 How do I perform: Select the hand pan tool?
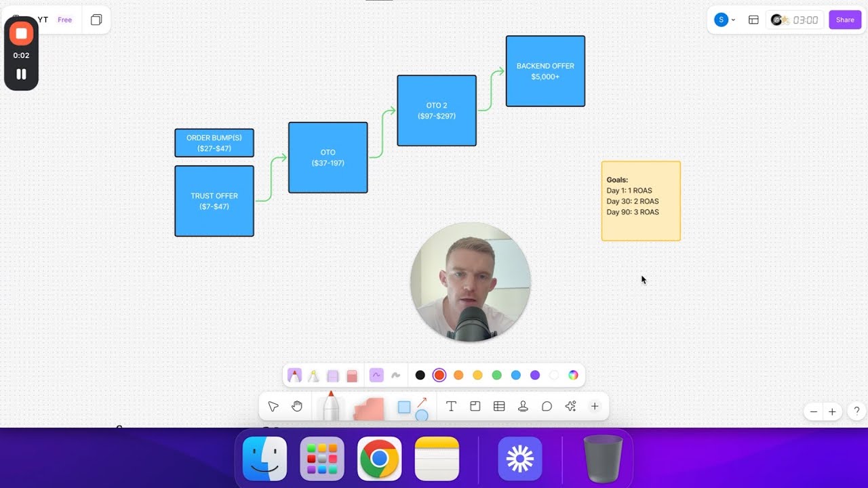(297, 406)
